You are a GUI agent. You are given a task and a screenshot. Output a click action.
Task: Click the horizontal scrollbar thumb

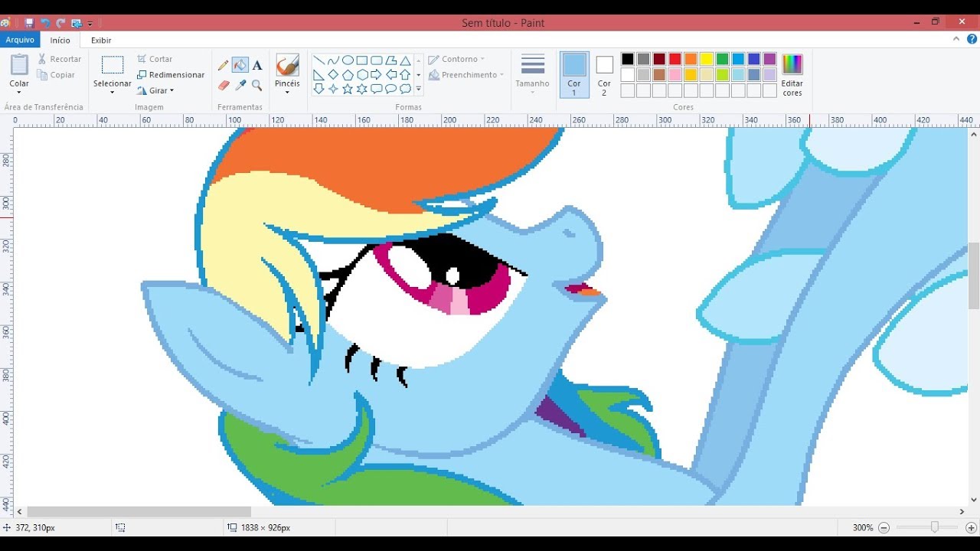(139, 511)
